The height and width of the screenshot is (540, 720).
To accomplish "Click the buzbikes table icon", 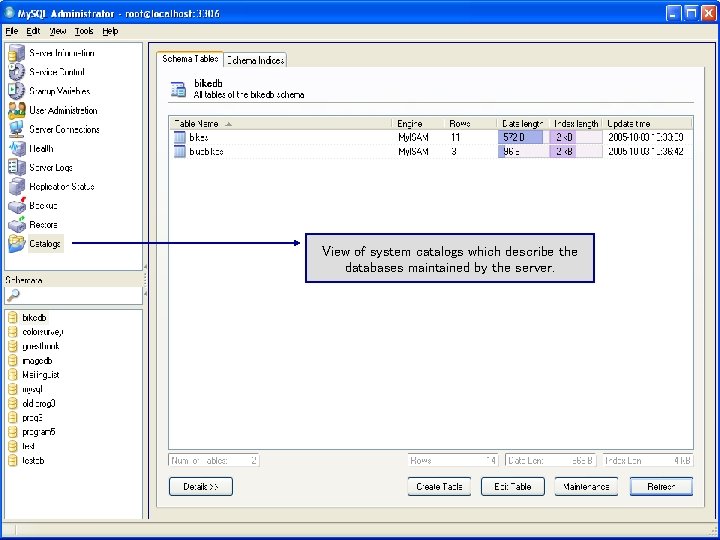I will [x=180, y=152].
